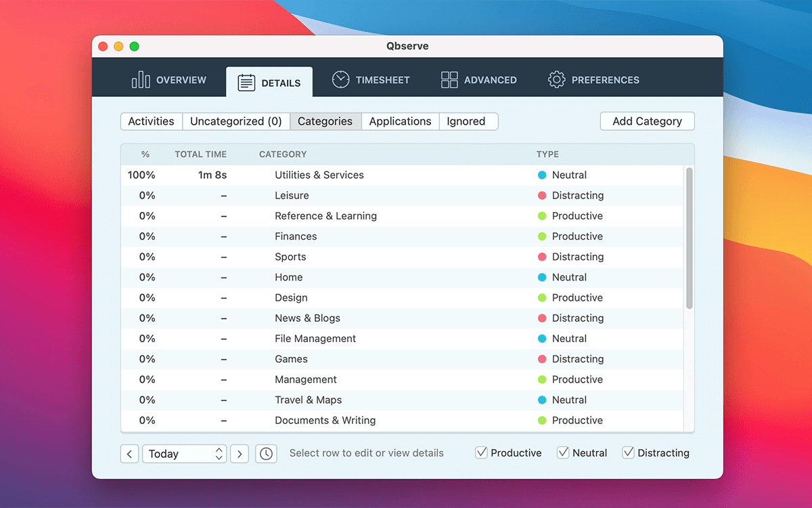Screen dimensions: 812x508
Task: Select the Finances category row
Action: point(403,236)
